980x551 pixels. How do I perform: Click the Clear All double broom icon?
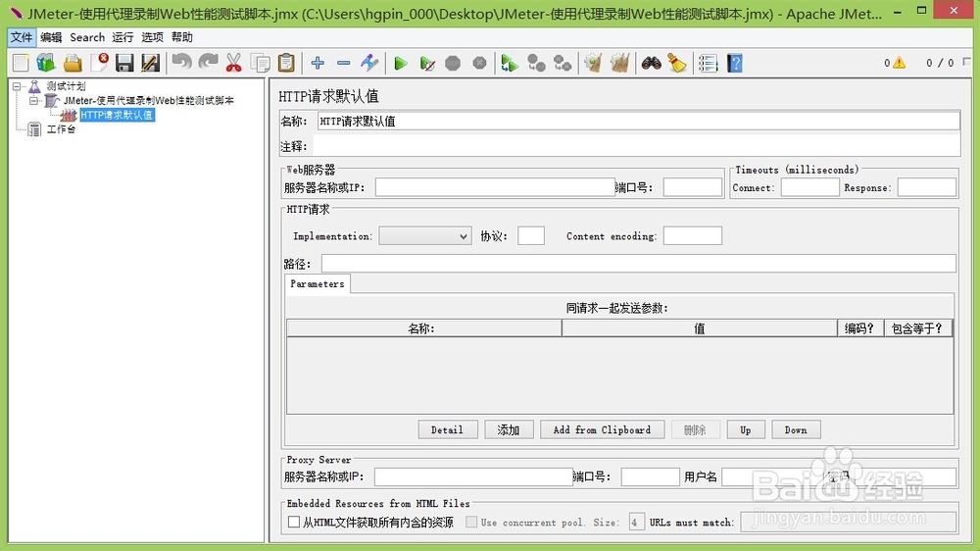pos(620,63)
